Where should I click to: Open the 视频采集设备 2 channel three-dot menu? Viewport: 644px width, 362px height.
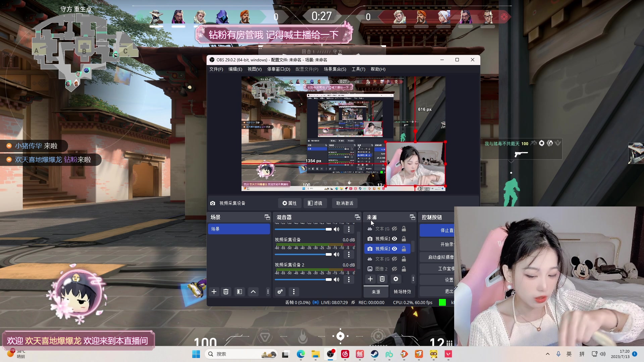pyautogui.click(x=349, y=280)
